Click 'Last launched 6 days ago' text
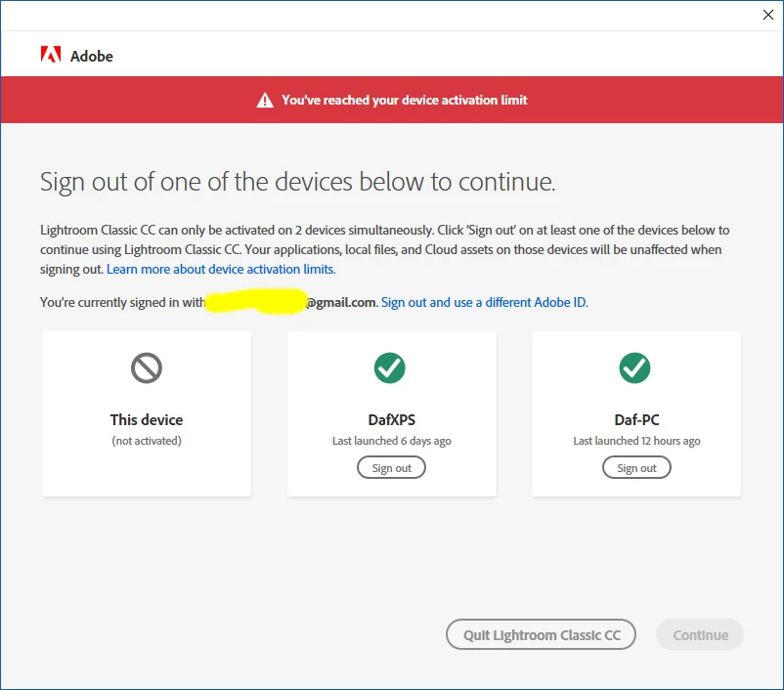The image size is (784, 690). pyautogui.click(x=391, y=441)
